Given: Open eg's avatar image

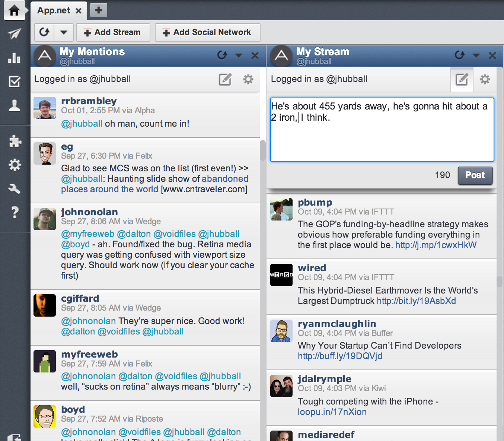Looking at the screenshot, I should pyautogui.click(x=45, y=153).
